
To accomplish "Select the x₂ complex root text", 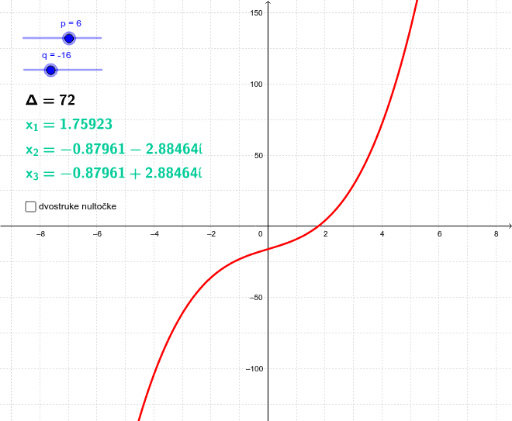I will (x=114, y=149).
